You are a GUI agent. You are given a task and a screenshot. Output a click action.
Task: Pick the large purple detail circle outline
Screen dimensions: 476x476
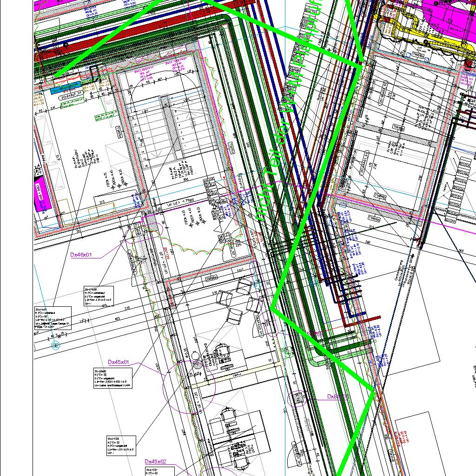pos(189,387)
